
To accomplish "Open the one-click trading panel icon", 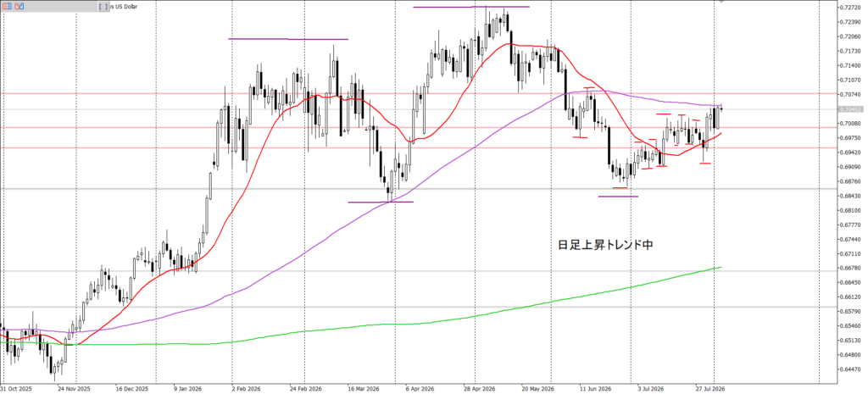I will pos(19,7).
